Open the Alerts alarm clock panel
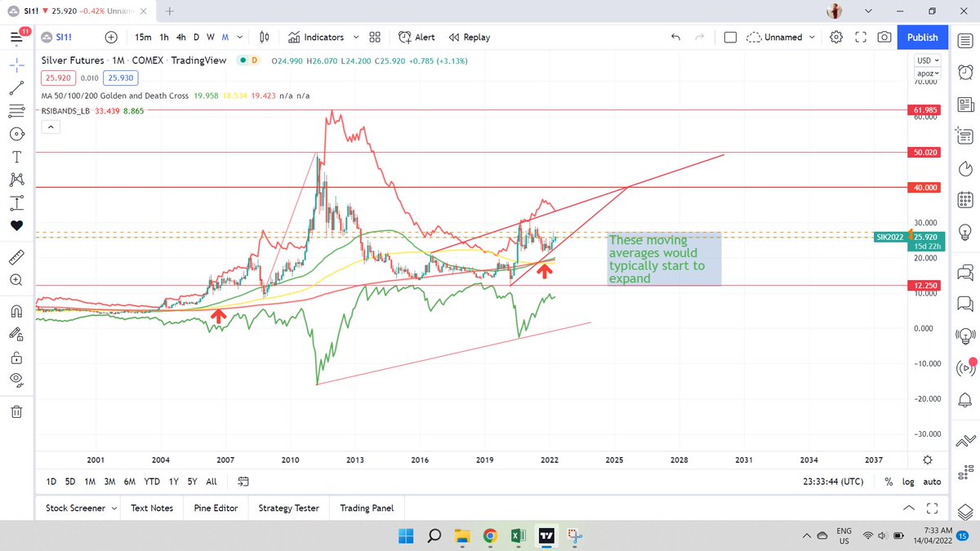The image size is (980, 551). (964, 71)
